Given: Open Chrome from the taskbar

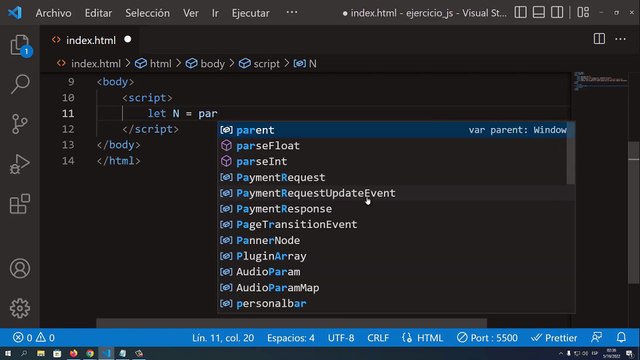Looking at the screenshot, I should point(90,353).
